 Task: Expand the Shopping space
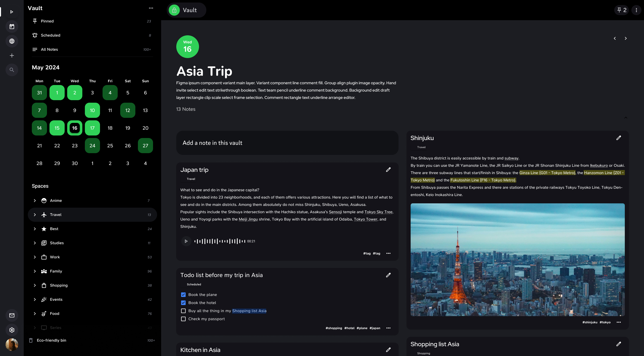(35, 285)
